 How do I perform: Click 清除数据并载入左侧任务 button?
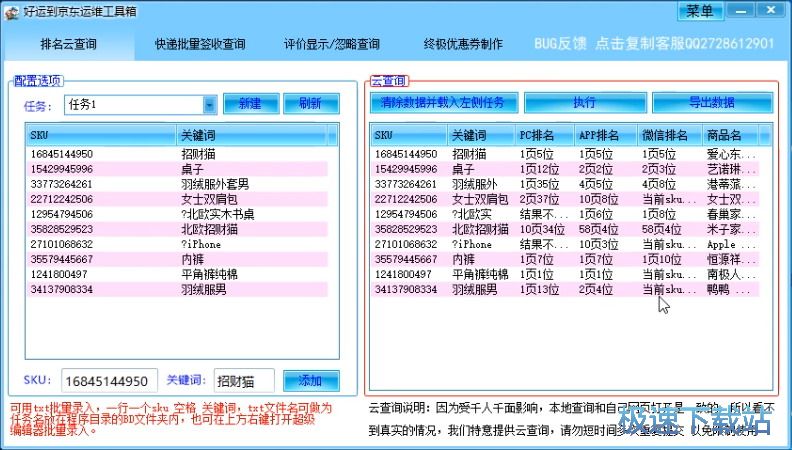(x=443, y=103)
